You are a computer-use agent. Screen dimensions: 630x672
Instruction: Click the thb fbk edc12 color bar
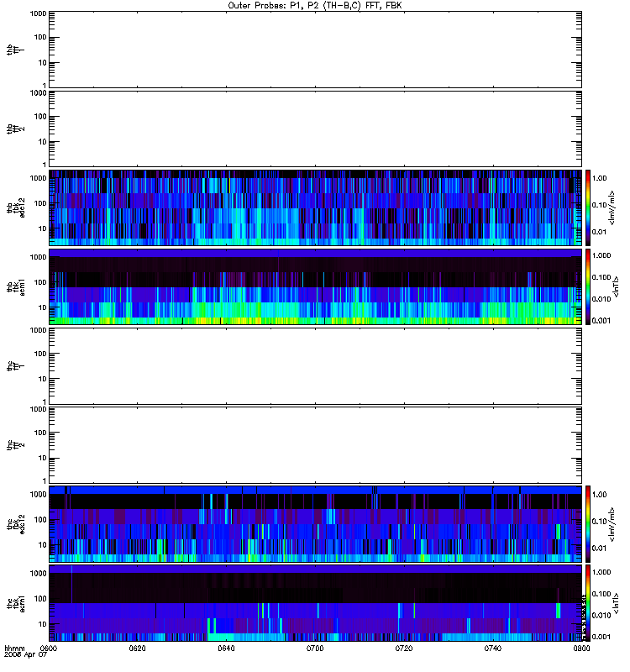point(588,207)
